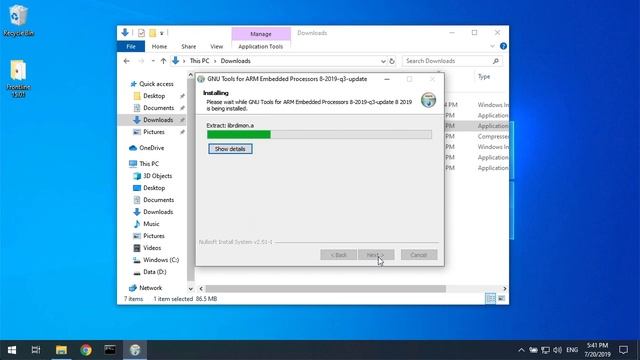Open recent locations dropdown arrow
The height and width of the screenshot is (360, 640).
tap(153, 61)
